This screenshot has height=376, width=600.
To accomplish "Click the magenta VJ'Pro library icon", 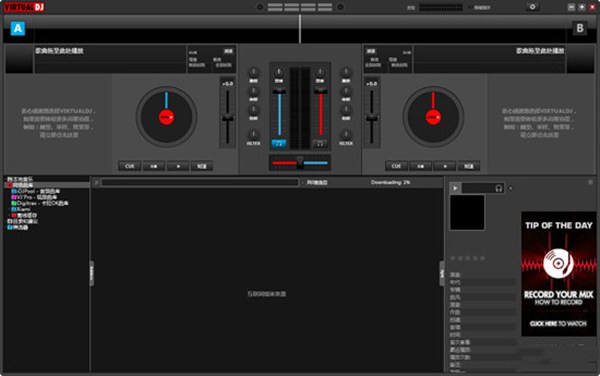I will click(x=14, y=197).
